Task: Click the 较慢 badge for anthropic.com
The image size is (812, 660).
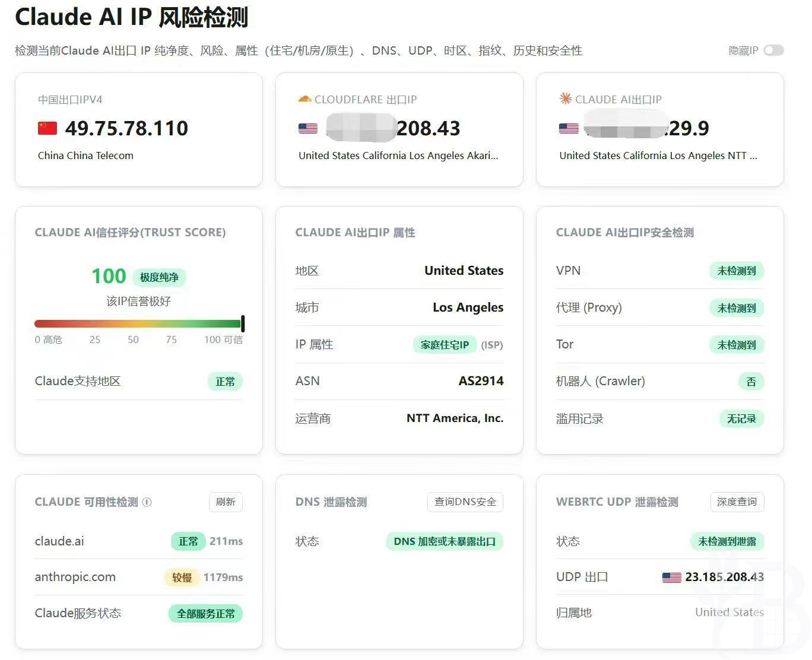Action: click(x=182, y=577)
